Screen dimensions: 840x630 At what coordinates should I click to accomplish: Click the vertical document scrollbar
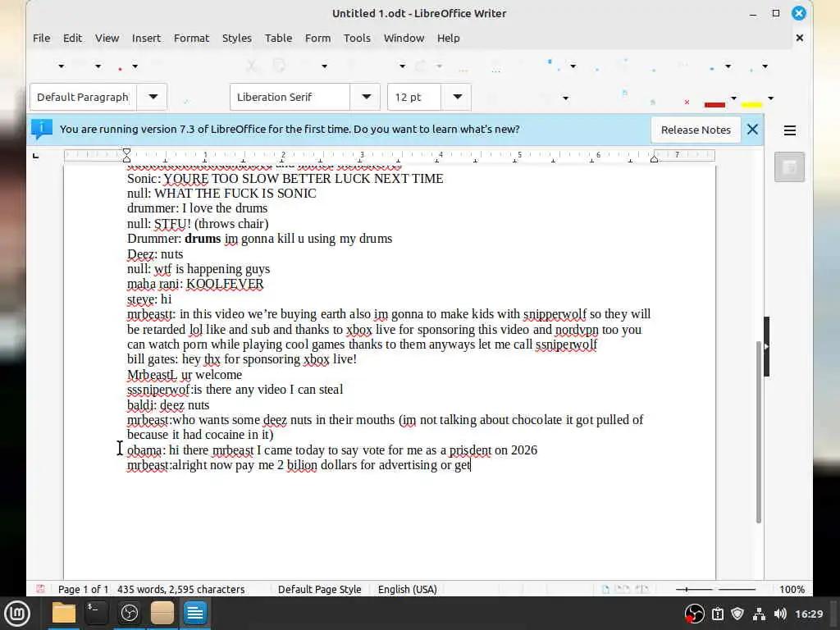(759, 431)
